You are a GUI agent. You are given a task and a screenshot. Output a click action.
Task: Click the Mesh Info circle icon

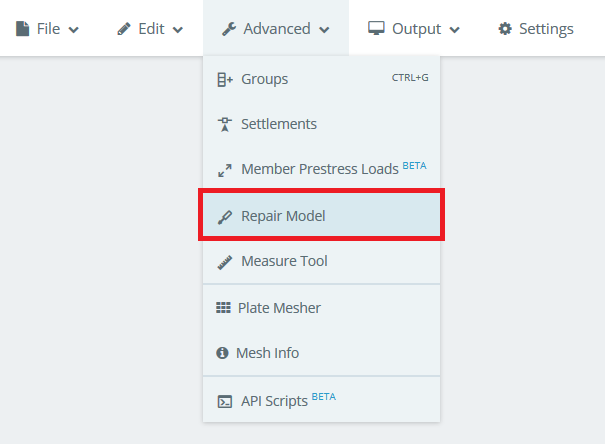click(x=222, y=353)
